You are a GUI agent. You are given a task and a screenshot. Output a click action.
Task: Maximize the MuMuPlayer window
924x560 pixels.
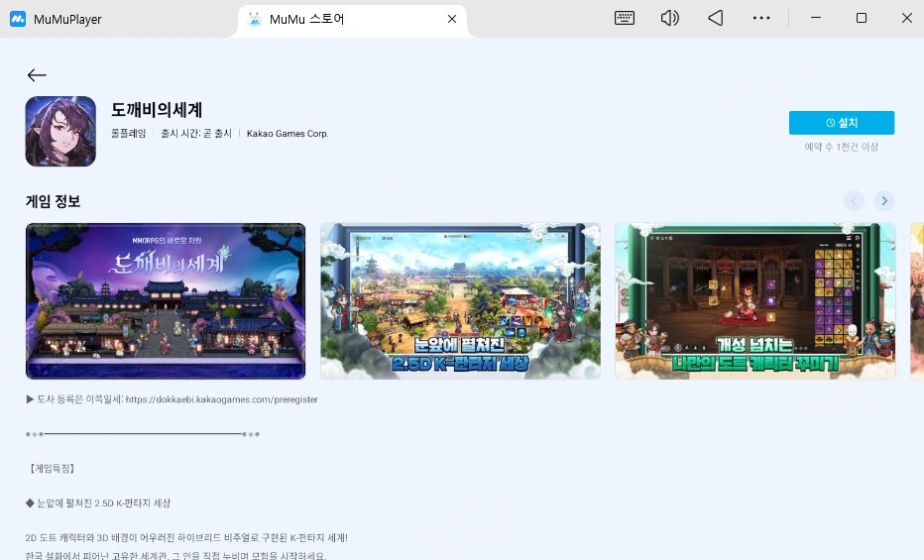pyautogui.click(x=861, y=18)
